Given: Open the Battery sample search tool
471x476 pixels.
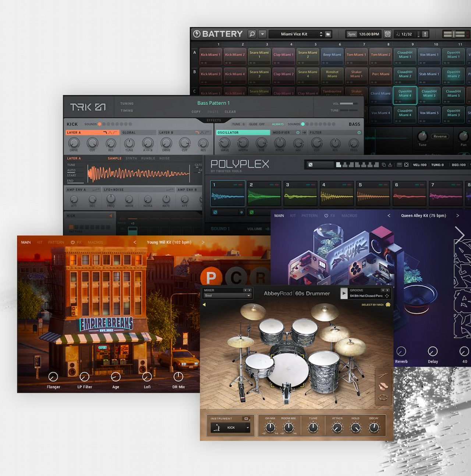Looking at the screenshot, I should tap(252, 34).
